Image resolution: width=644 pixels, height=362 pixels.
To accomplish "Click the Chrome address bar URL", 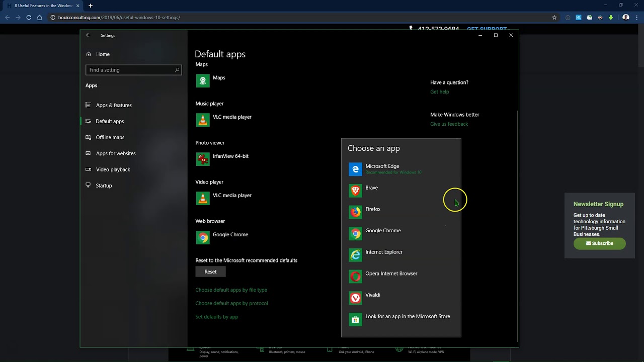I will tap(118, 18).
